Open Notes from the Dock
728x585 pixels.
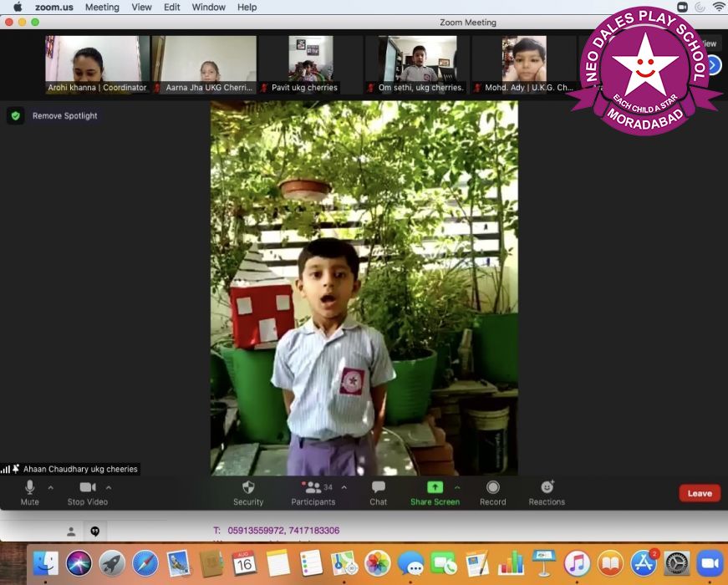[x=278, y=563]
